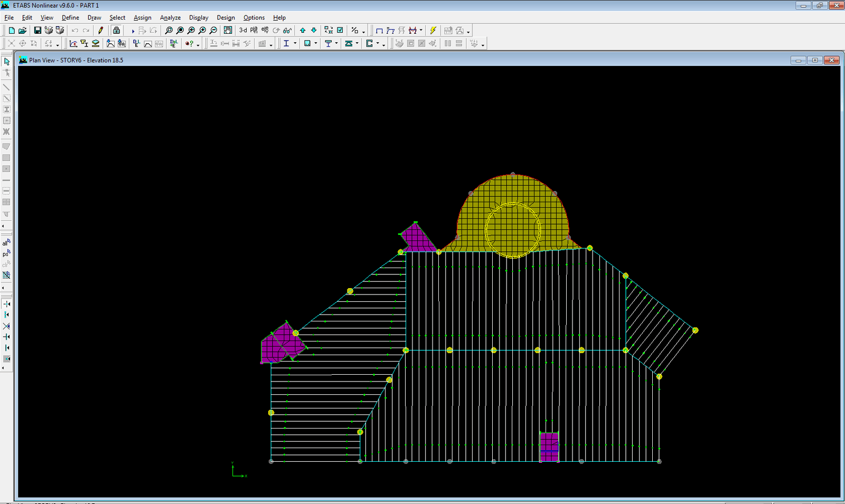The width and height of the screenshot is (845, 504).
Task: Click the Rubber Band Zoom magnifier icon
Action: click(168, 31)
